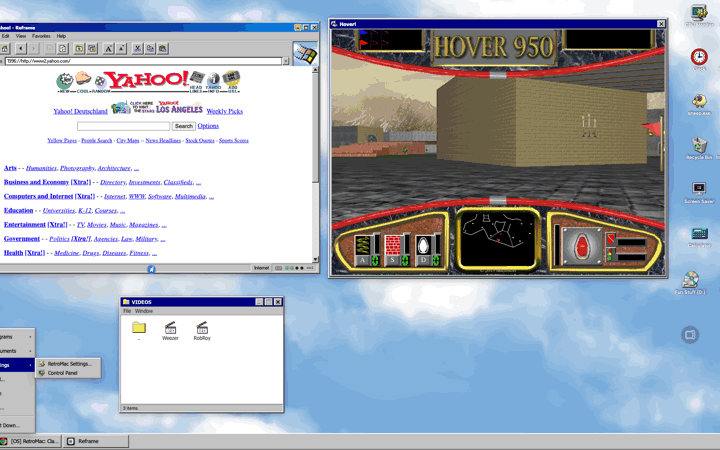Click the Yahoo search text field
The width and height of the screenshot is (720, 450).
pos(124,126)
